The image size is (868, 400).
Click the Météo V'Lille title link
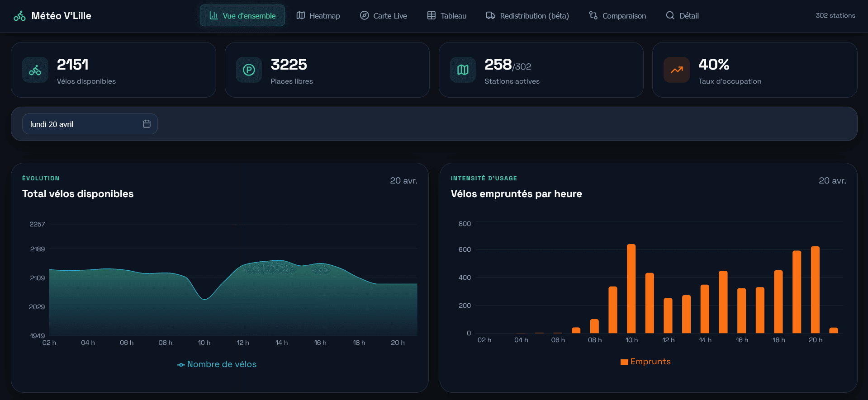61,16
